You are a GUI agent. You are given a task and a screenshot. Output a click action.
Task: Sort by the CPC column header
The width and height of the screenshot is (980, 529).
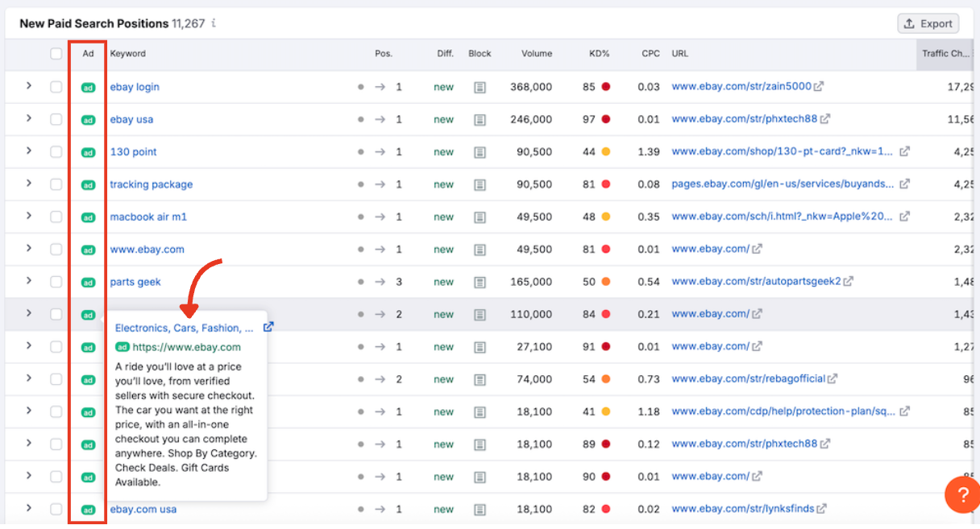pos(649,53)
